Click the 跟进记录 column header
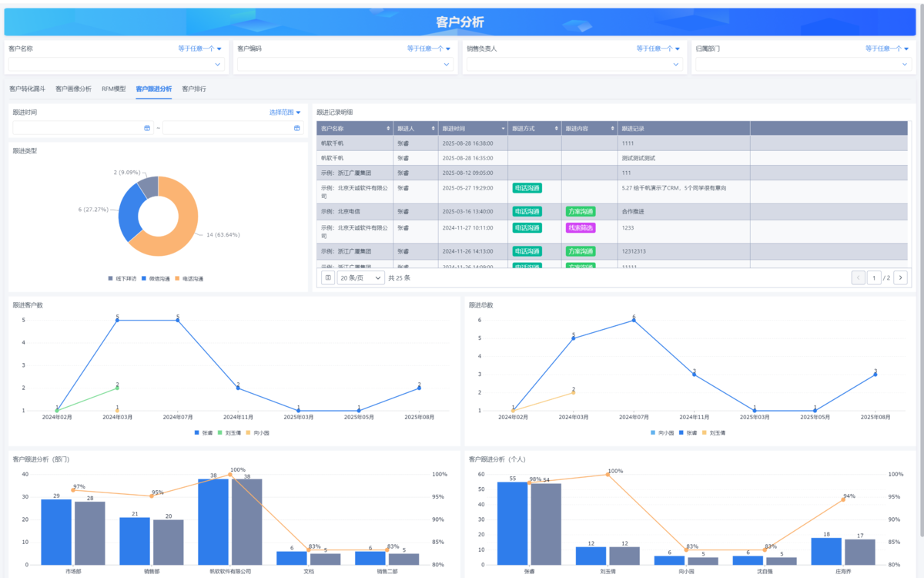This screenshot has height=578, width=924. pyautogui.click(x=684, y=128)
